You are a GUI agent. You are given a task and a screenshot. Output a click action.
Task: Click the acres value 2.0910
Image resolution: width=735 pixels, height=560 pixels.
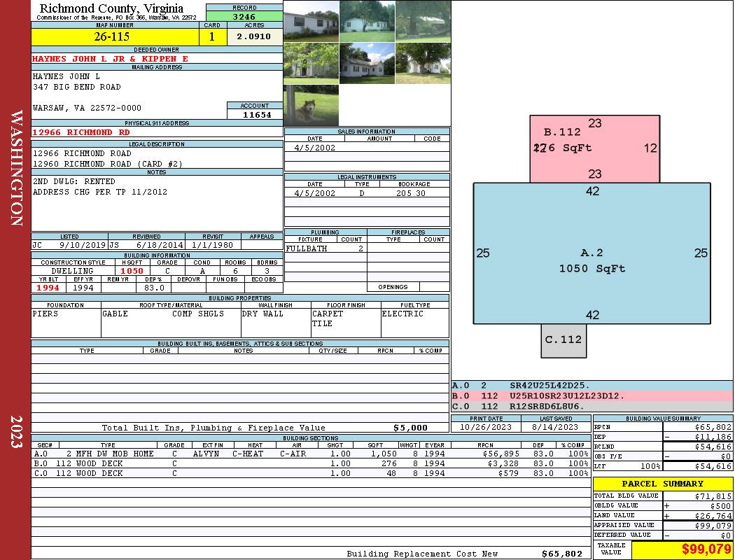(253, 36)
